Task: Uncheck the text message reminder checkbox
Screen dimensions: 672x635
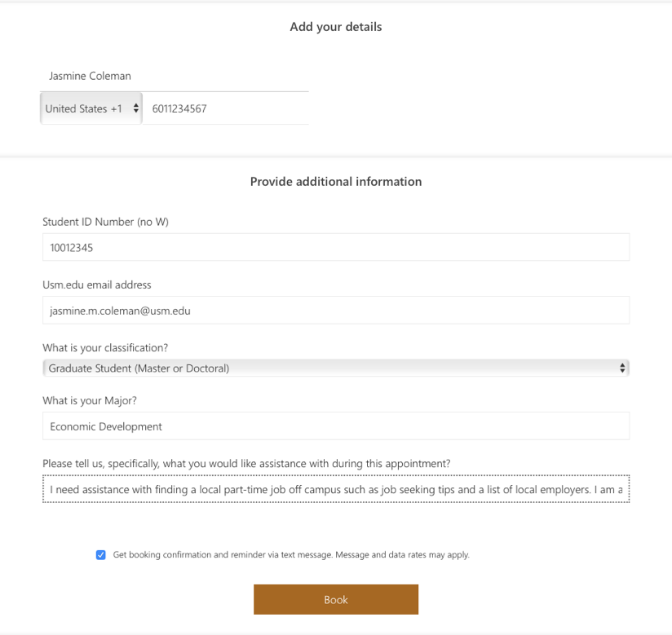Action: pyautogui.click(x=100, y=555)
